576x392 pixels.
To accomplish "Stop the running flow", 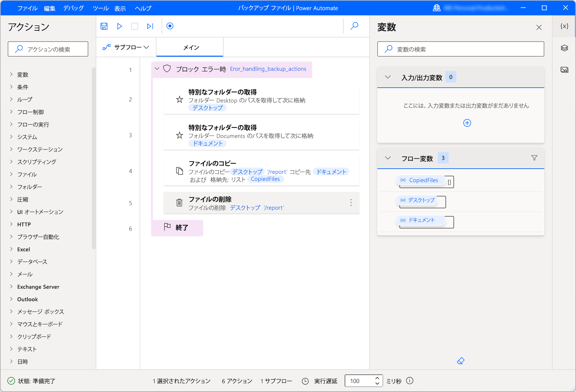I will (135, 26).
